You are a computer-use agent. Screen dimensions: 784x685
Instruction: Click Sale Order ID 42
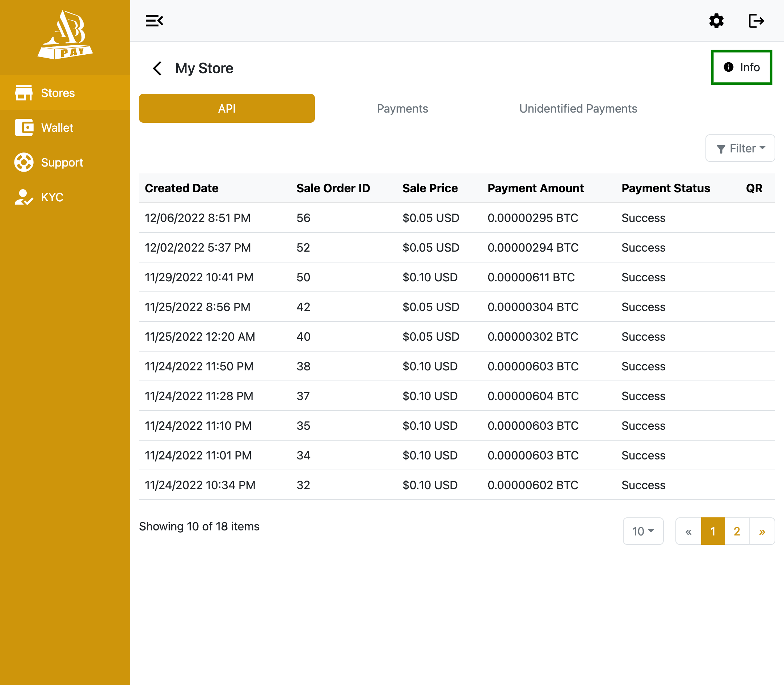(303, 307)
